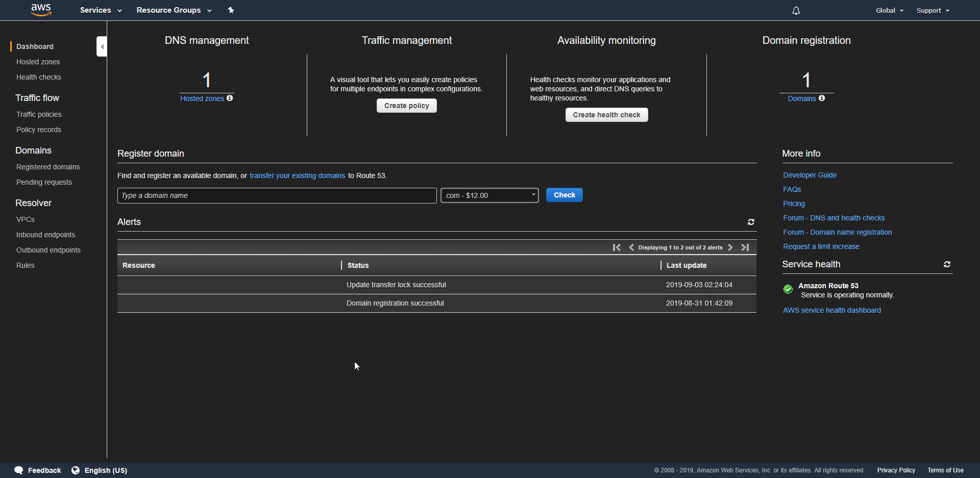Click the AWS logo home icon

point(41,10)
